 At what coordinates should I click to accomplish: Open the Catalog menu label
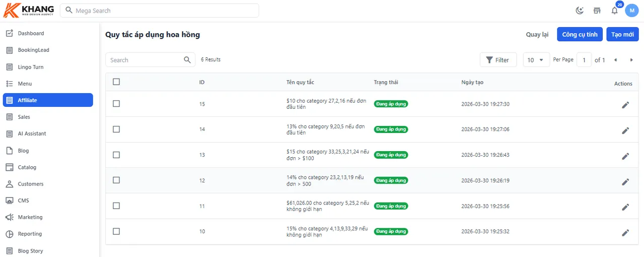click(x=27, y=167)
